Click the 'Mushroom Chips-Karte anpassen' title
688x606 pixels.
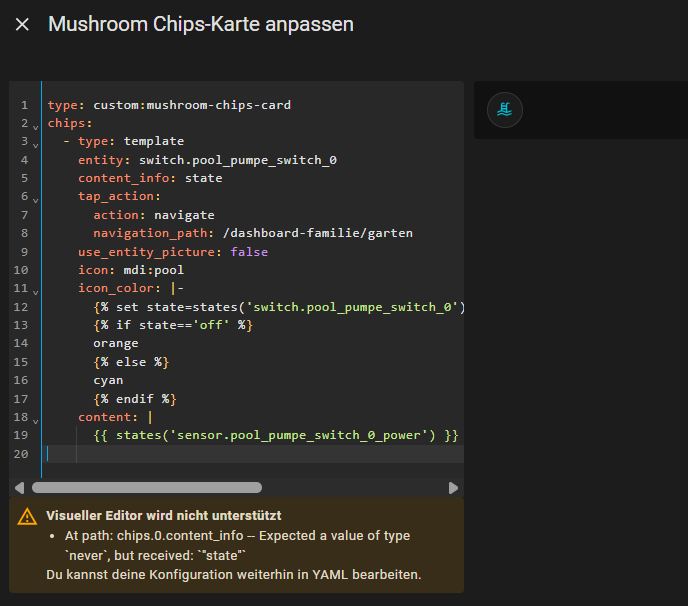point(201,24)
